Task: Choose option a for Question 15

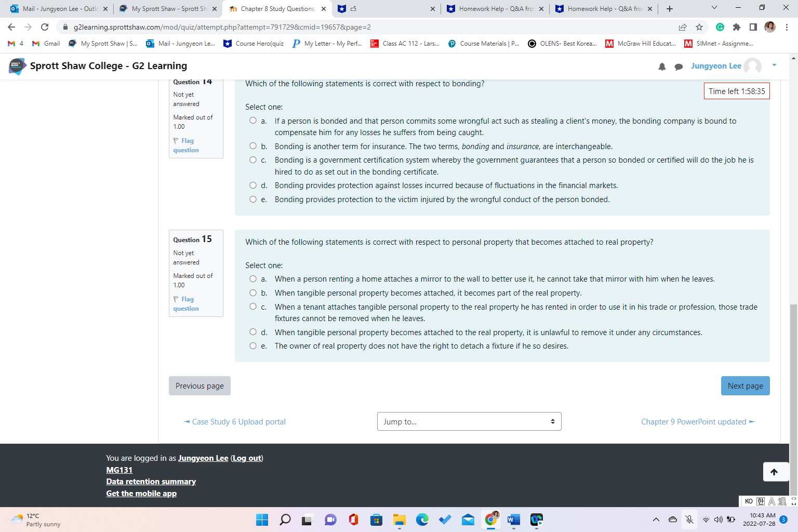Action: tap(252, 279)
